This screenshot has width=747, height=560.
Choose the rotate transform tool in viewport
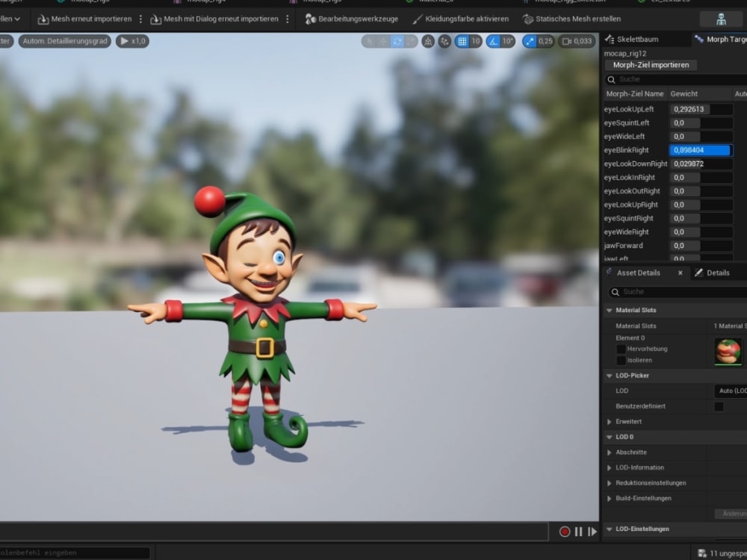397,41
